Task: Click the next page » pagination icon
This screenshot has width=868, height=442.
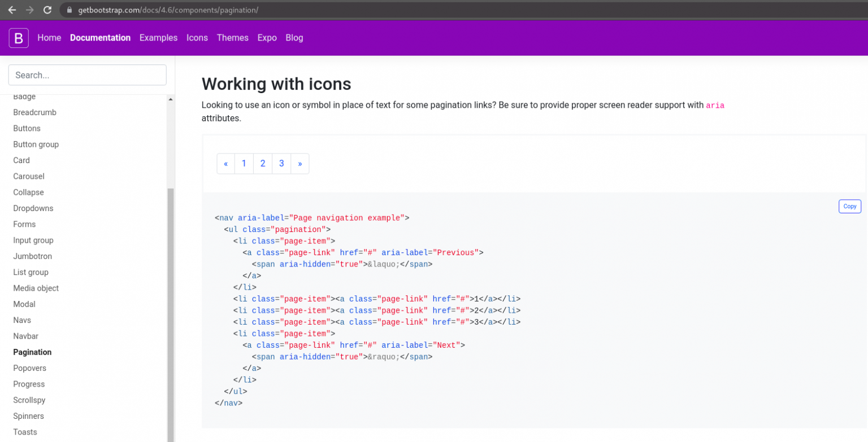Action: [300, 164]
